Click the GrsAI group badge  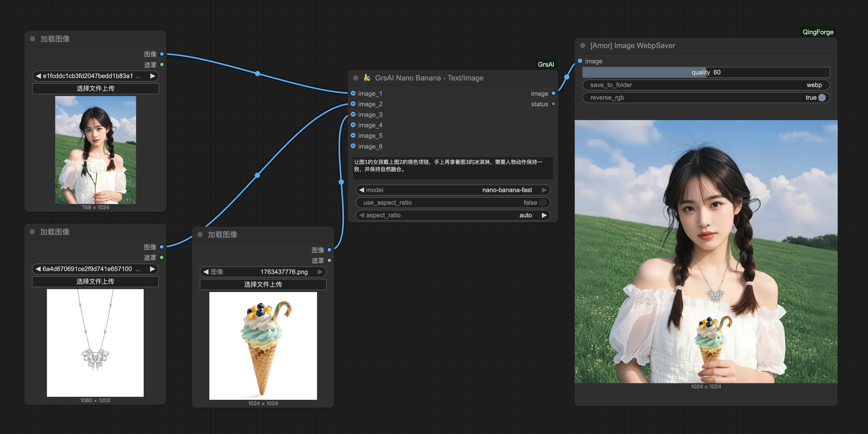point(546,65)
